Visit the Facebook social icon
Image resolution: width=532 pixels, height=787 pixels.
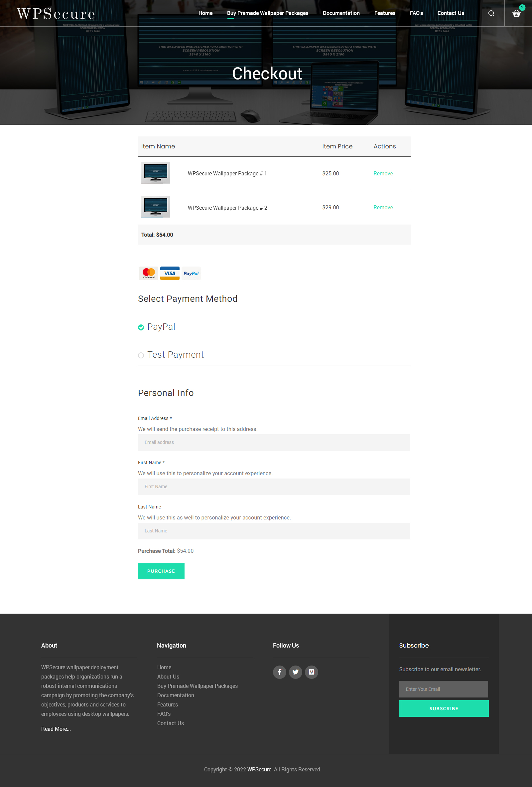[280, 672]
